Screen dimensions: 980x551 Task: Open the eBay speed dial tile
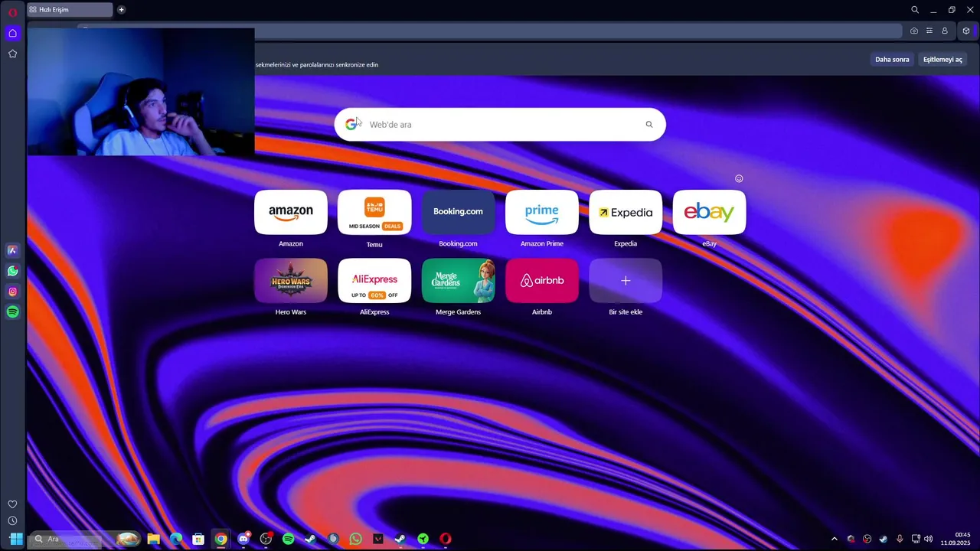(709, 212)
